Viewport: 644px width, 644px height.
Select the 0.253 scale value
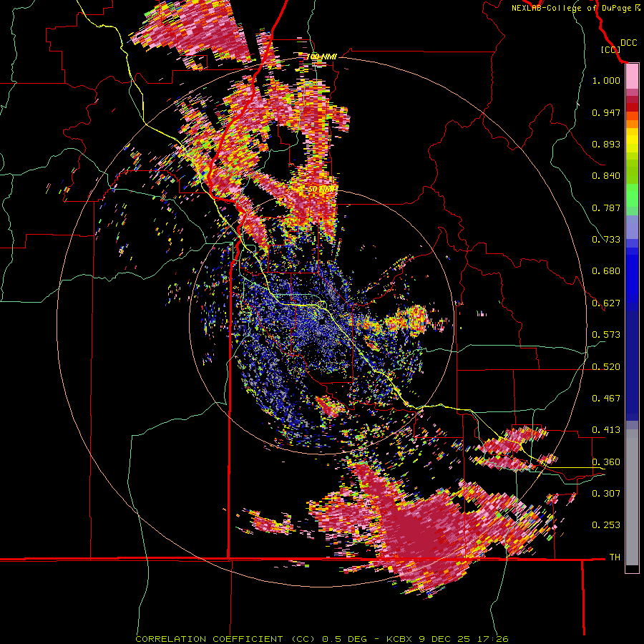[606, 525]
